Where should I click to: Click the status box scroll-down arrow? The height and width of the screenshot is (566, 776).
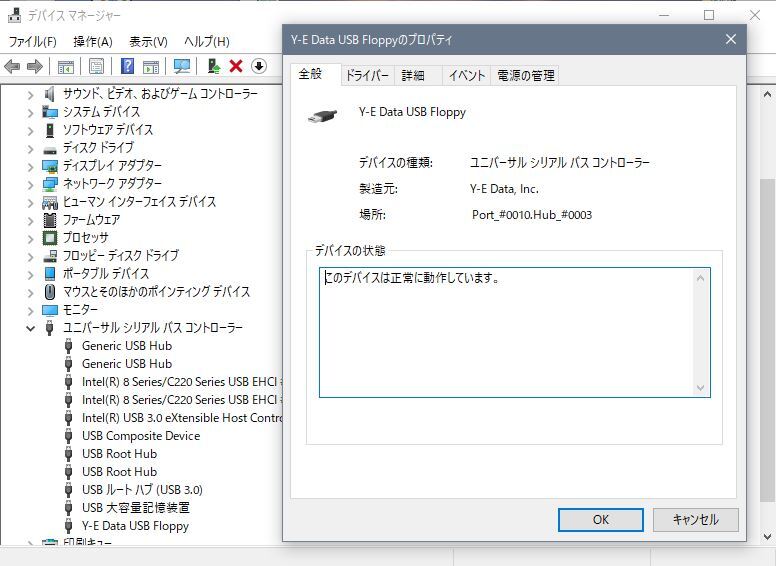(x=700, y=388)
